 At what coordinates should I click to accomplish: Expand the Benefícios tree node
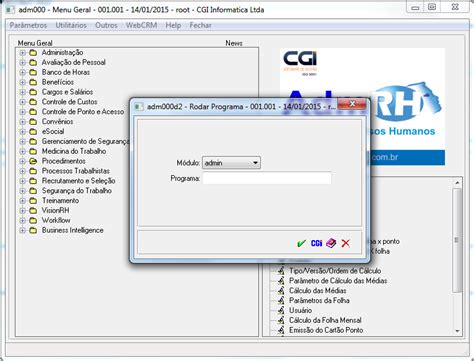coord(22,82)
